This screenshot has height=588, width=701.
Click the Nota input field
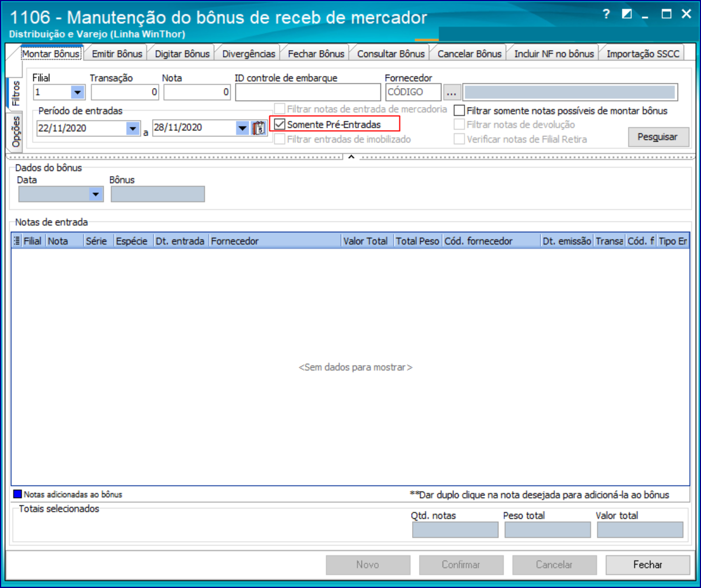tap(197, 92)
